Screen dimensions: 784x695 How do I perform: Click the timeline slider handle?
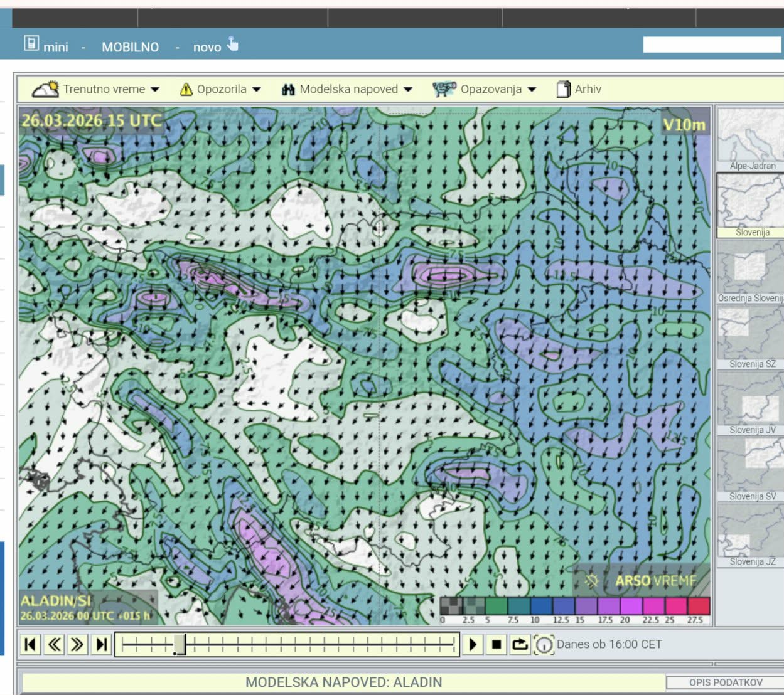coord(180,644)
